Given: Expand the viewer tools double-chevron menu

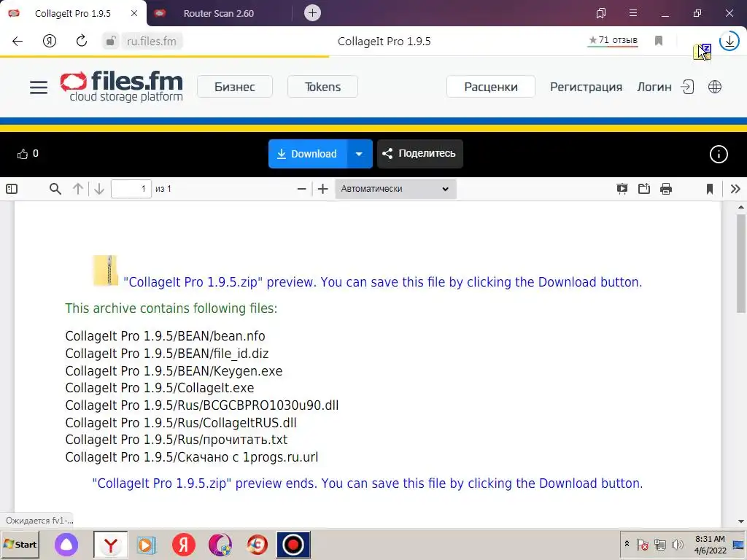Looking at the screenshot, I should tap(735, 189).
